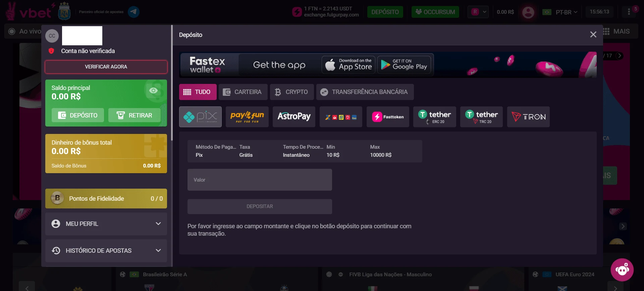Image resolution: width=644 pixels, height=291 pixels.
Task: Toggle balance visibility eye icon
Action: pyautogui.click(x=153, y=90)
